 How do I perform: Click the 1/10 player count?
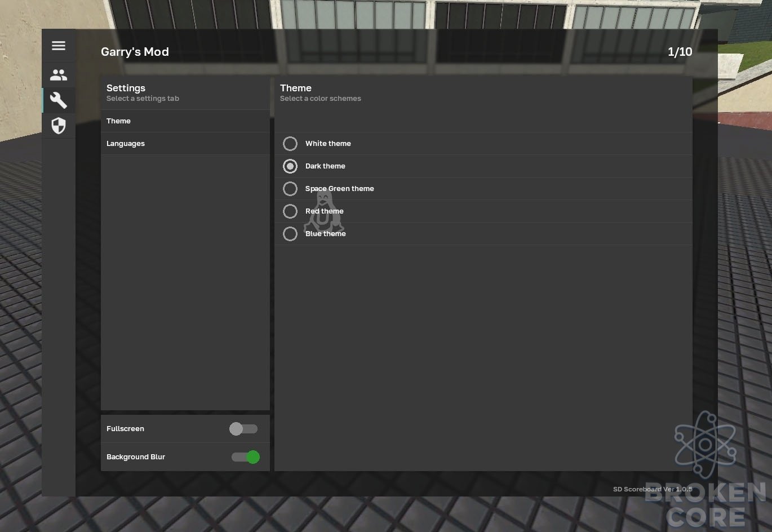[x=680, y=52]
